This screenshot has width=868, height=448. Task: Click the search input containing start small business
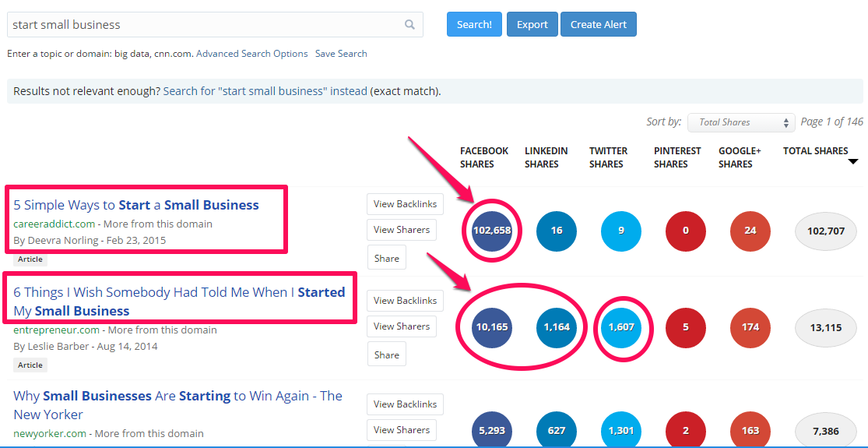[215, 24]
